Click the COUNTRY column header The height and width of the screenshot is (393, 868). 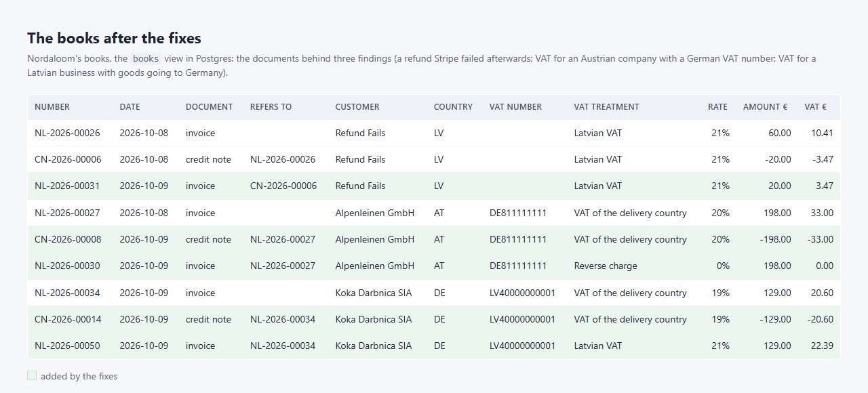click(453, 107)
